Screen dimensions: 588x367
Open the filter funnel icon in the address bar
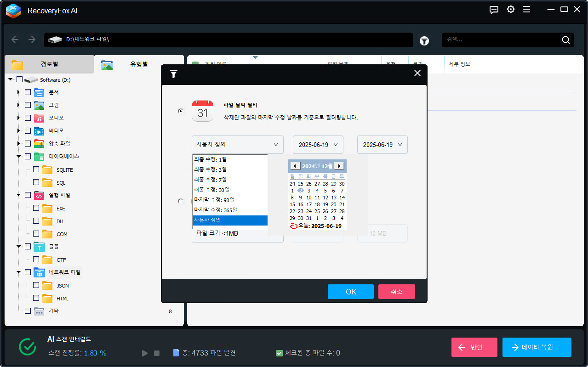(x=424, y=41)
